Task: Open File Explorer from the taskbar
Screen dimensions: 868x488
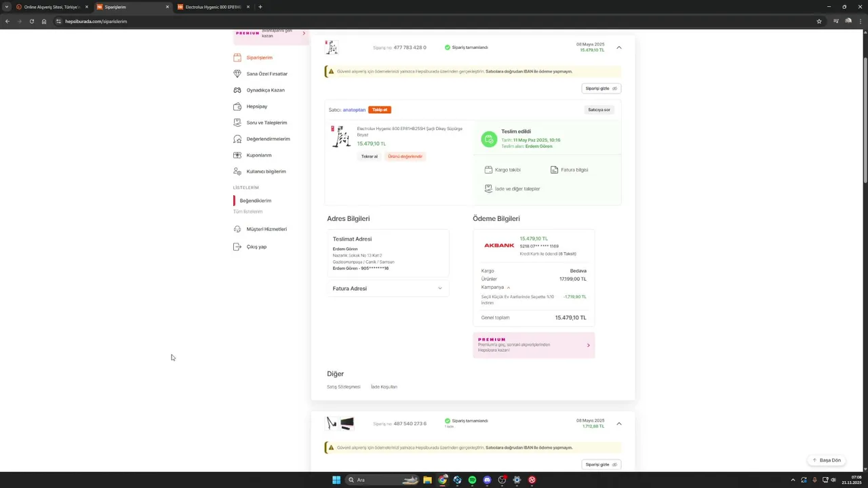Action: pos(427,480)
